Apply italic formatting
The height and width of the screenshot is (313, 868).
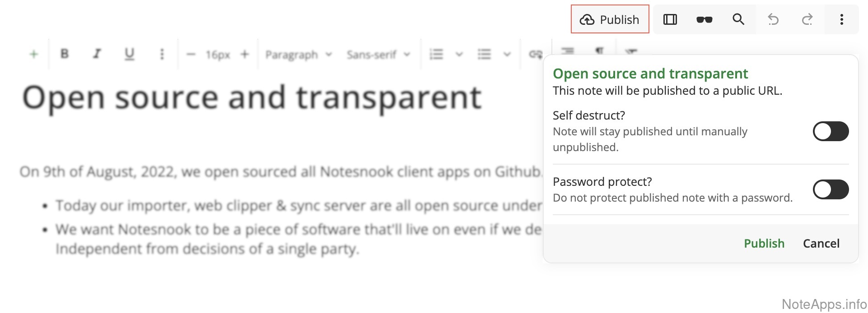[x=97, y=54]
